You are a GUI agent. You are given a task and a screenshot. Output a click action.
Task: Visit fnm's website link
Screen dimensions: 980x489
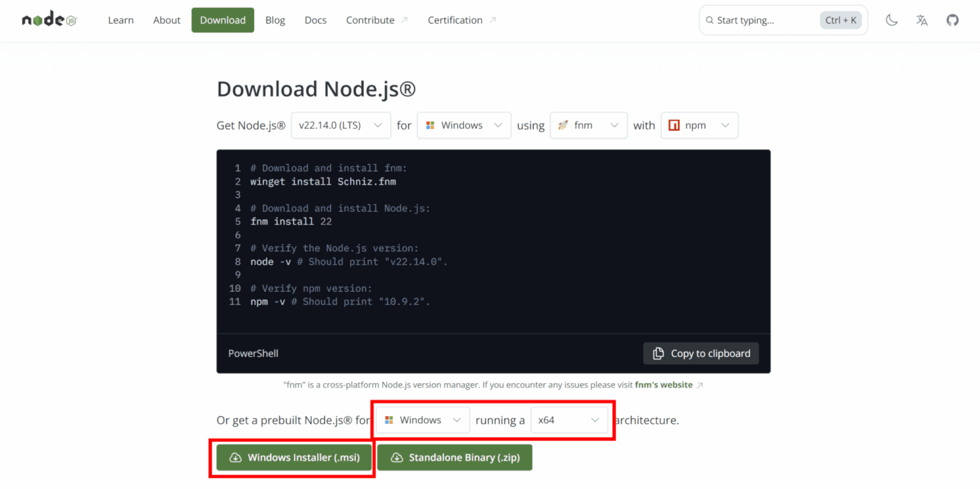click(664, 384)
